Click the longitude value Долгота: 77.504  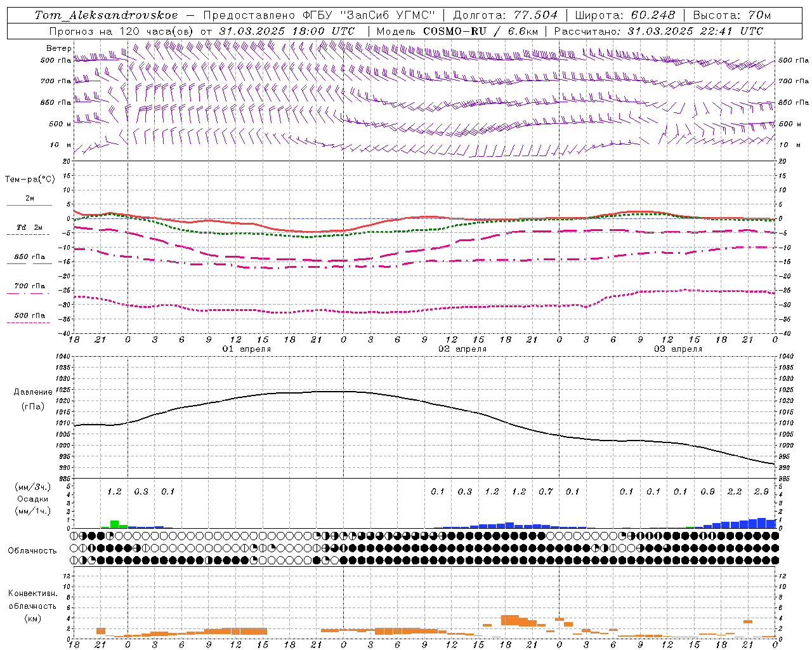click(506, 15)
